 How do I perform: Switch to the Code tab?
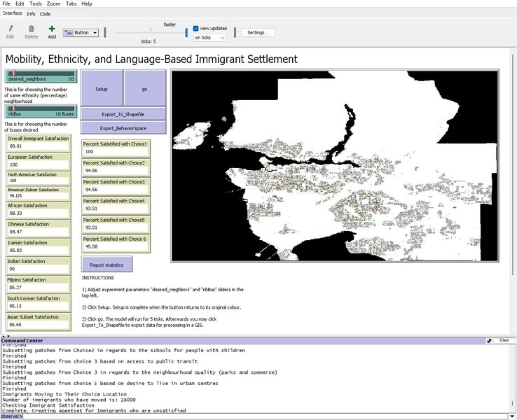click(x=45, y=13)
